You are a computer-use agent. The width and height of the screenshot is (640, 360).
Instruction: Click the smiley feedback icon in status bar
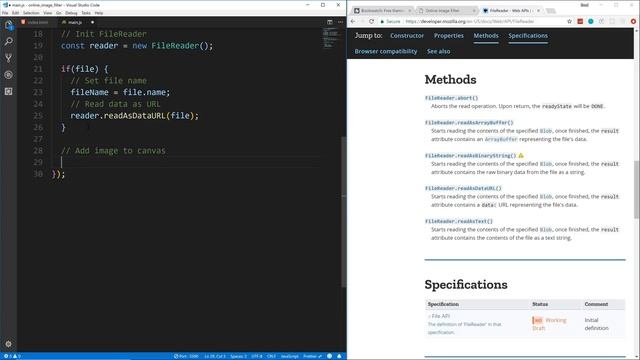coord(329,356)
